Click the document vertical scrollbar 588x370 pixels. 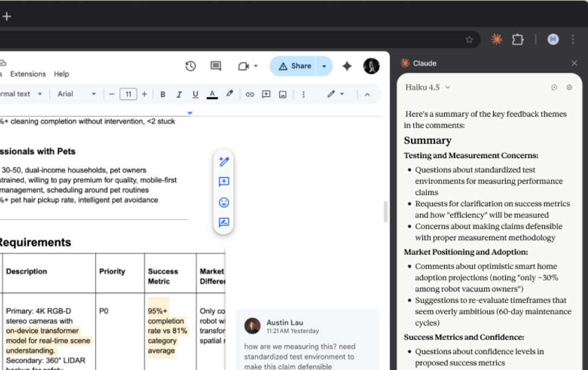coord(385,212)
